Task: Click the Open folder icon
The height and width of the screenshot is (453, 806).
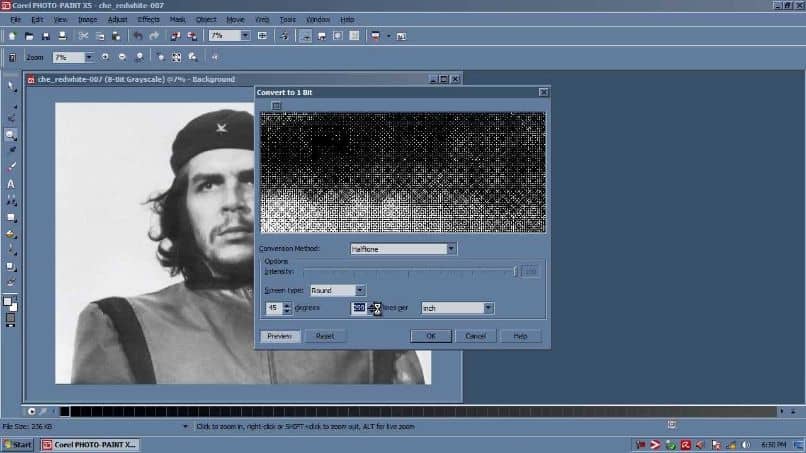Action: pos(29,36)
